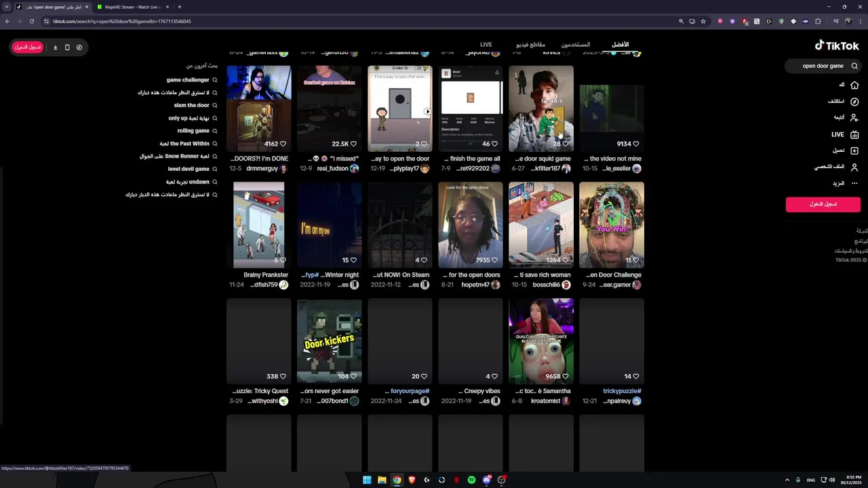Open the 'You Win!' Door Challenge video thumbnail

[612, 225]
